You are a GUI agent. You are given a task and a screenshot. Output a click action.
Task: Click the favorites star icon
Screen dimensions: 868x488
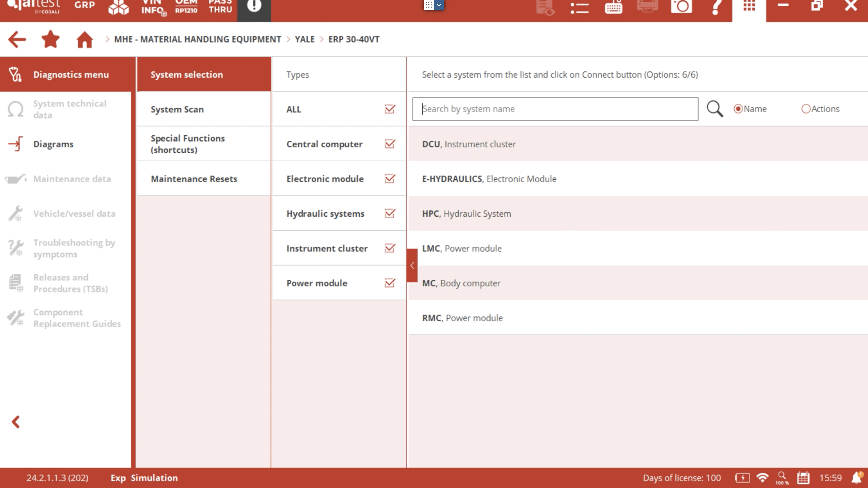[x=51, y=39]
